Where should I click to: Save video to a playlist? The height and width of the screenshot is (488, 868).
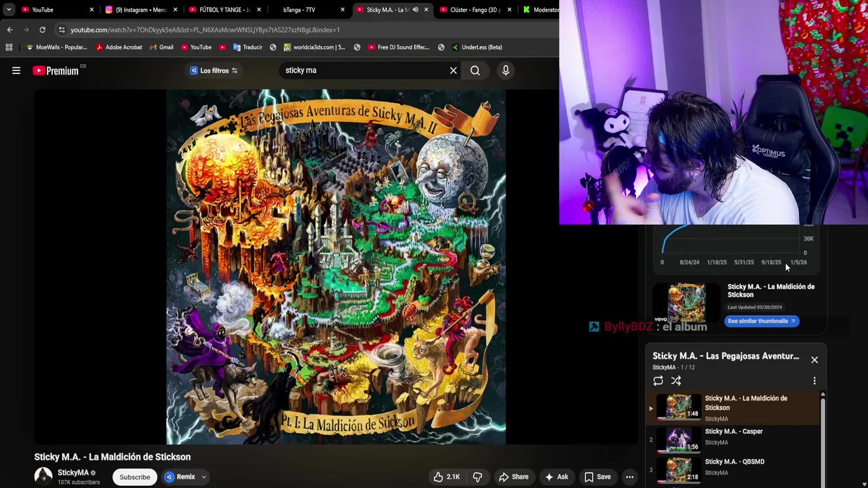point(597,477)
